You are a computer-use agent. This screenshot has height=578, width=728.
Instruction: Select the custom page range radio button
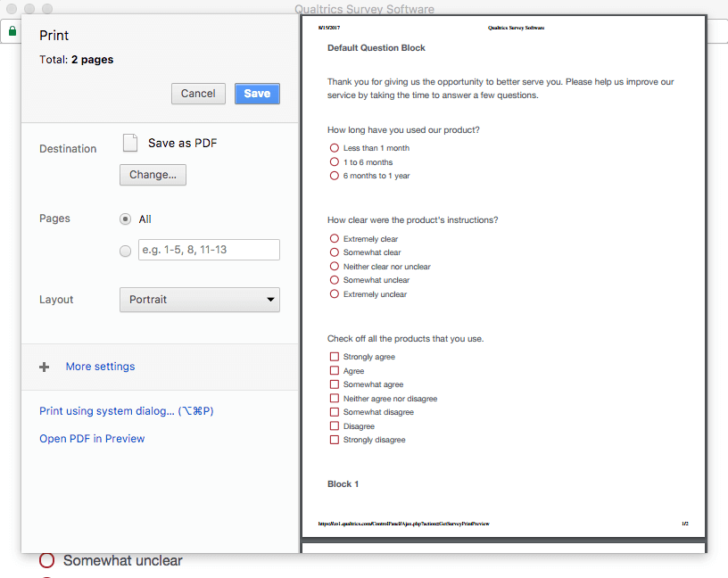[x=125, y=251]
